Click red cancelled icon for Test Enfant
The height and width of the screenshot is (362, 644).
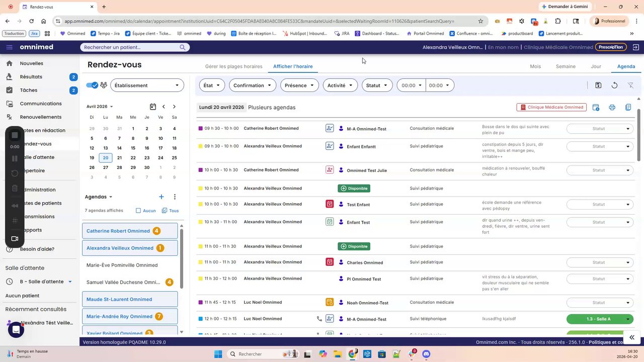(330, 204)
